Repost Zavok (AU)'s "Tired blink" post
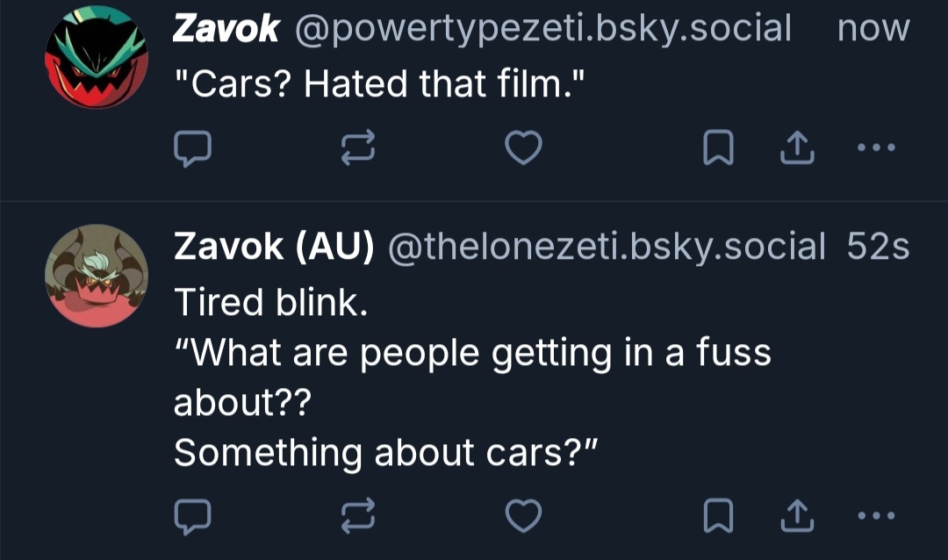The image size is (948, 560). pos(358,516)
